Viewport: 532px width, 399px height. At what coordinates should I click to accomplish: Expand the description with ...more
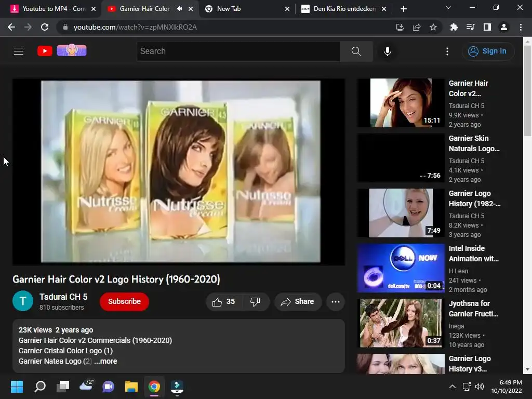[x=105, y=362]
